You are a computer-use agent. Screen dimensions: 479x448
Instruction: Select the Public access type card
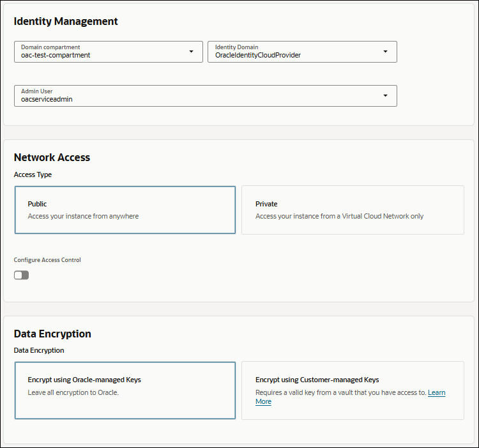click(125, 210)
